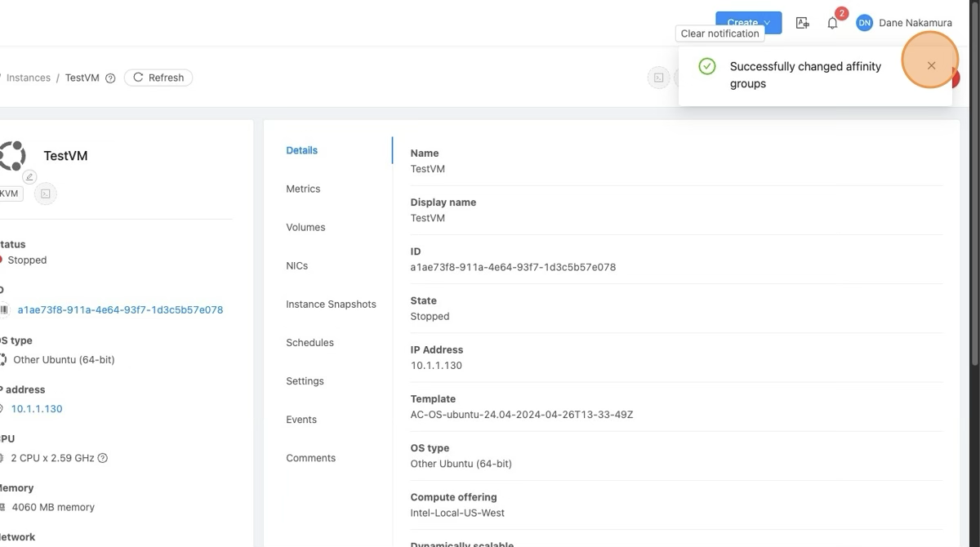Open the instance ID link in the sidebar
The height and width of the screenshot is (547, 980).
120,310
